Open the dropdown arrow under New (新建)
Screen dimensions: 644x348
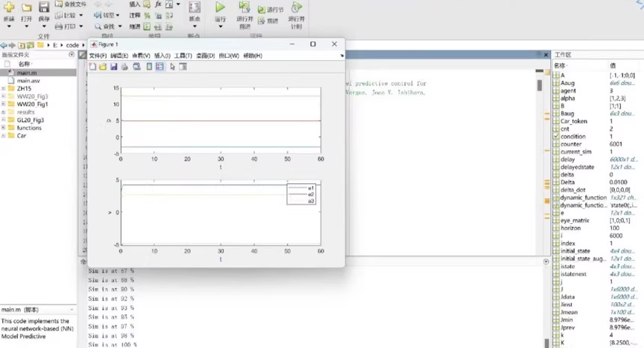[x=9, y=27]
